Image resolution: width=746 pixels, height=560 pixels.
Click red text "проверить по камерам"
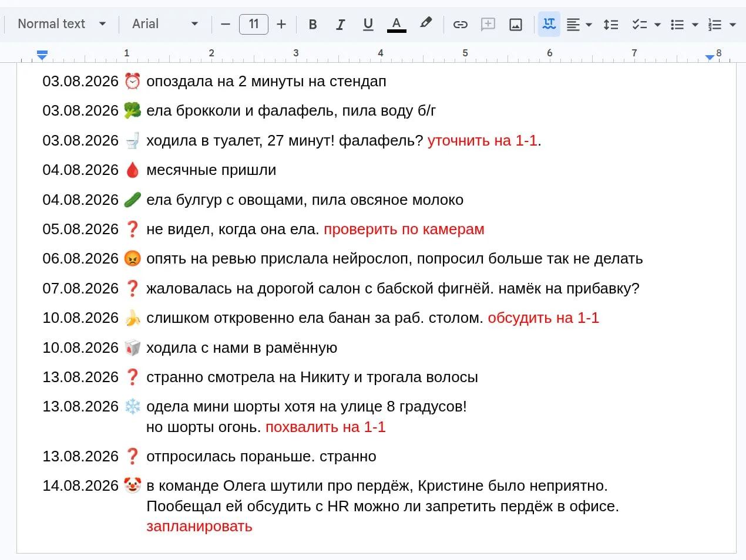tap(404, 230)
